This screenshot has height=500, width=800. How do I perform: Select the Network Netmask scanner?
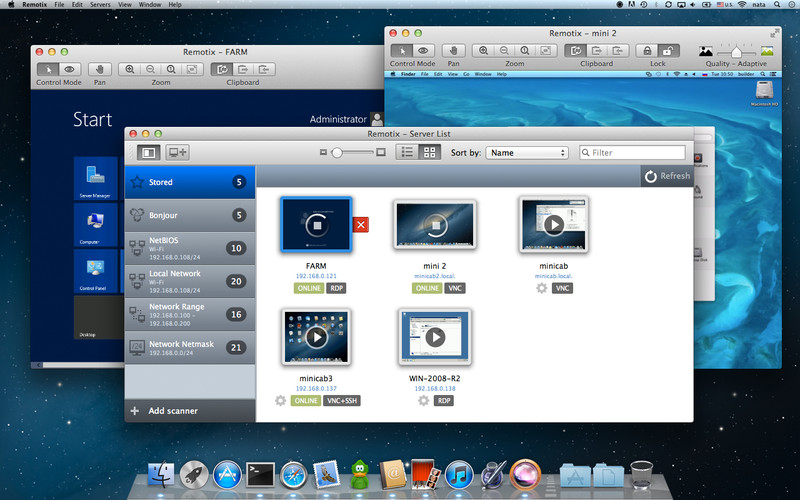click(190, 348)
